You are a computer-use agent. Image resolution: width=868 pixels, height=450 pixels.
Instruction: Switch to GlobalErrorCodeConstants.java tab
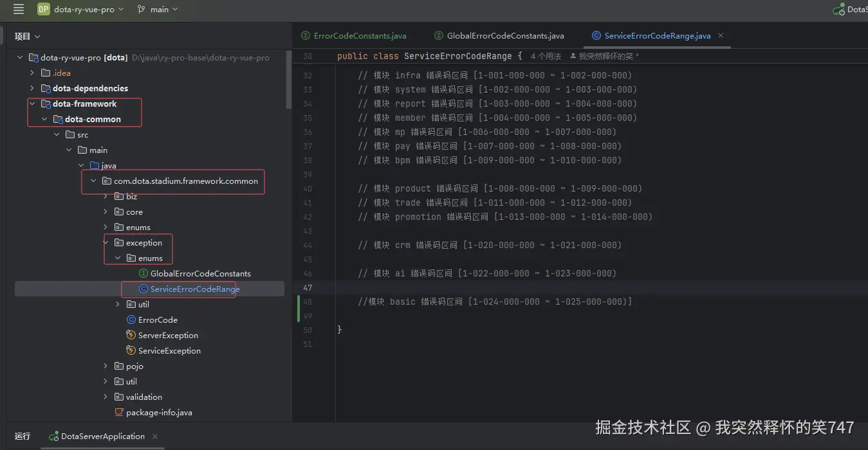click(499, 35)
